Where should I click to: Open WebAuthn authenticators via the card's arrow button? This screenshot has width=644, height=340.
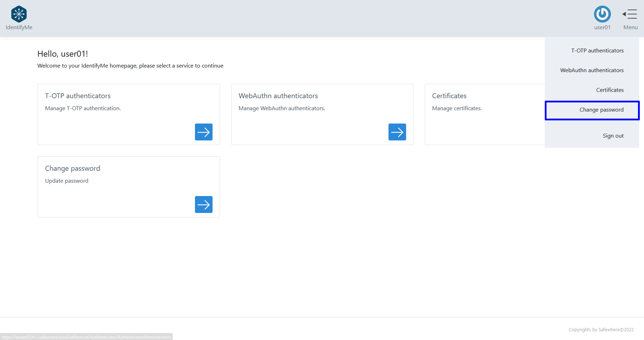[397, 132]
